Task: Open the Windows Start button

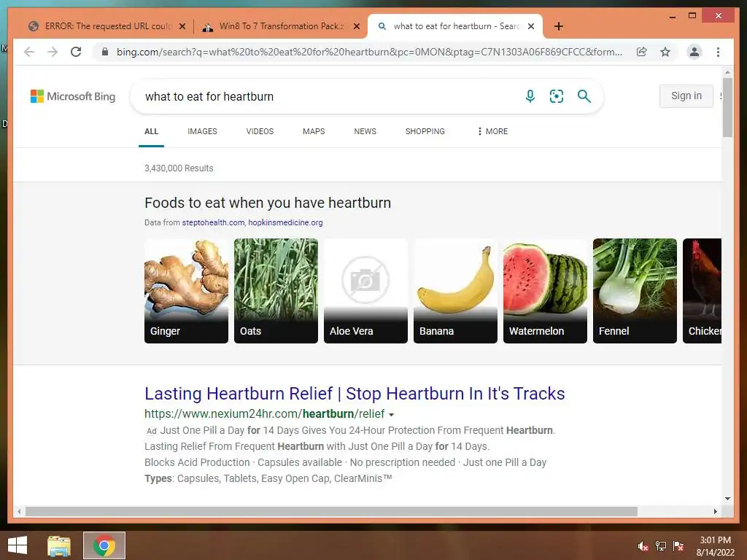Action: pos(18,545)
